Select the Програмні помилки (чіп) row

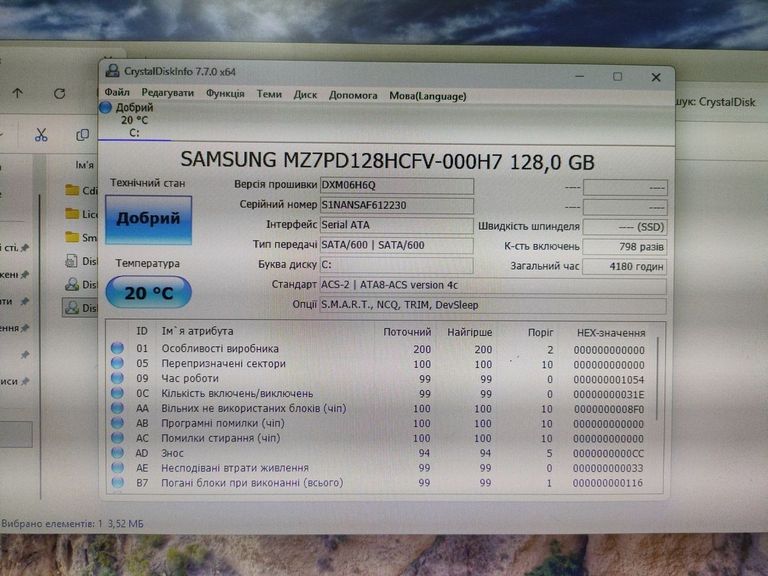(x=380, y=423)
